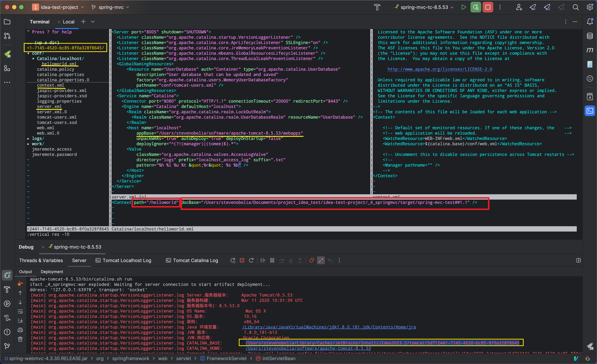Click the Stop red square in top toolbar

(x=488, y=7)
